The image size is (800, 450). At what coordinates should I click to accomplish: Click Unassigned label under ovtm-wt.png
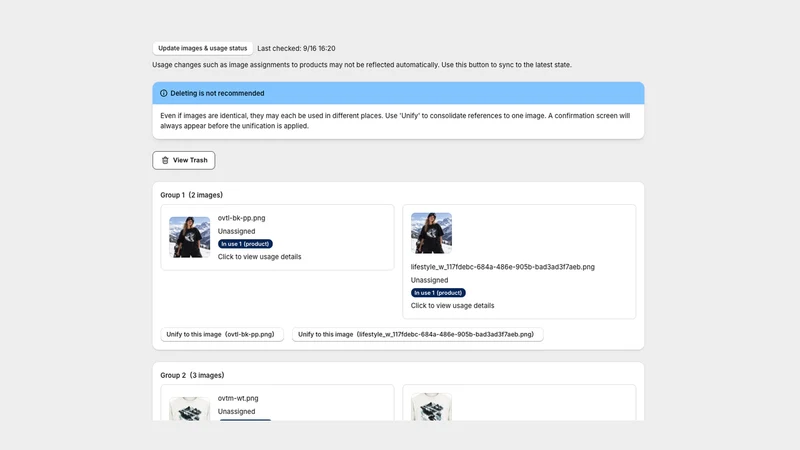coord(236,411)
